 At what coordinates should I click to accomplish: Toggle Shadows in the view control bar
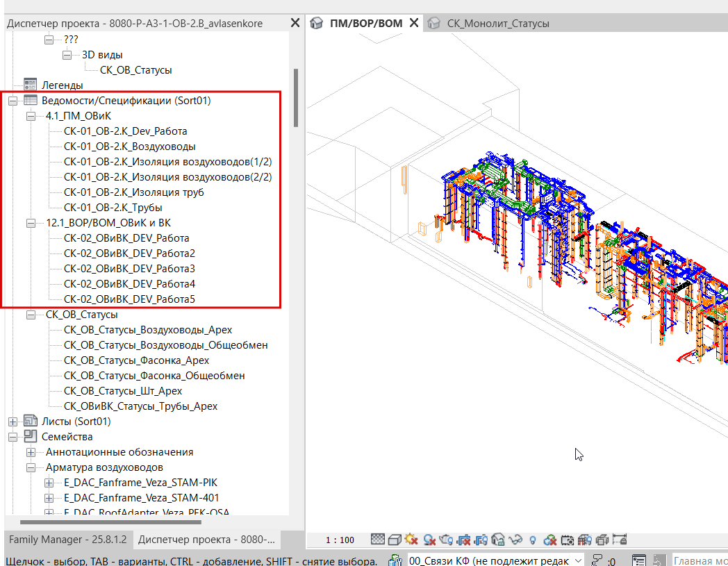click(429, 539)
